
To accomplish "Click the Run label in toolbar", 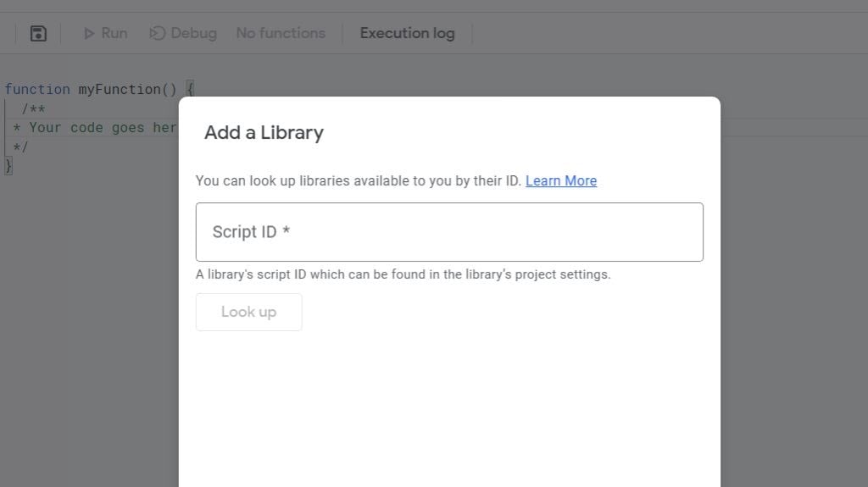I will (x=114, y=33).
